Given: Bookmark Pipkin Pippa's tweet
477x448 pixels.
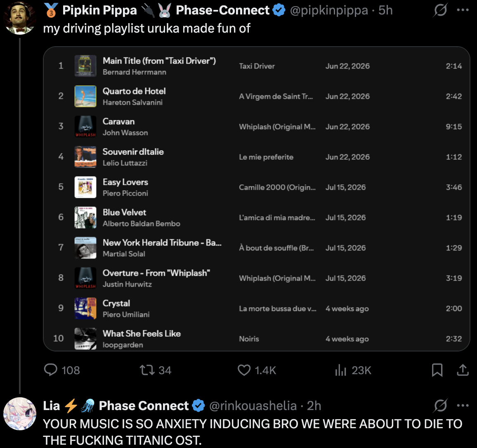Looking at the screenshot, I should 437,370.
